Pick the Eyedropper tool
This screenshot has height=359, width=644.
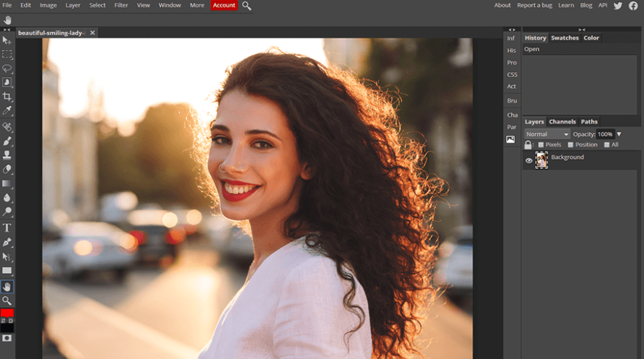pos(7,111)
